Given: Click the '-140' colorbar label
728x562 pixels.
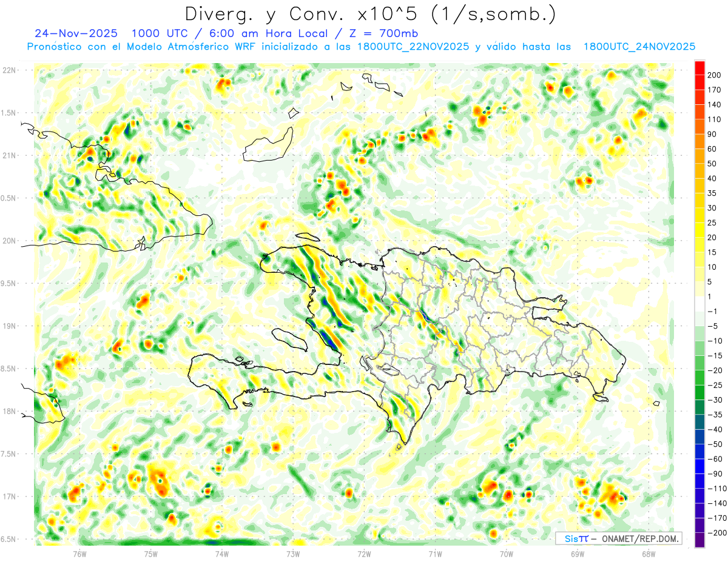Looking at the screenshot, I should (716, 503).
